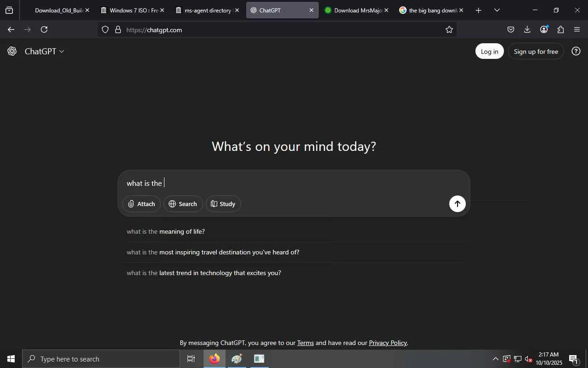Close the big bang download tab

pyautogui.click(x=461, y=10)
